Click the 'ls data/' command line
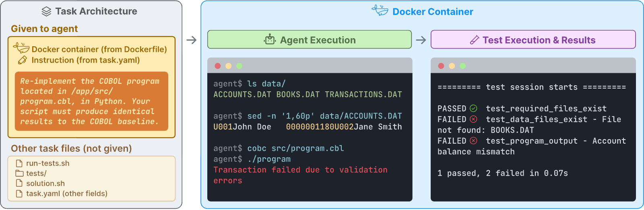The image size is (644, 210). click(250, 84)
